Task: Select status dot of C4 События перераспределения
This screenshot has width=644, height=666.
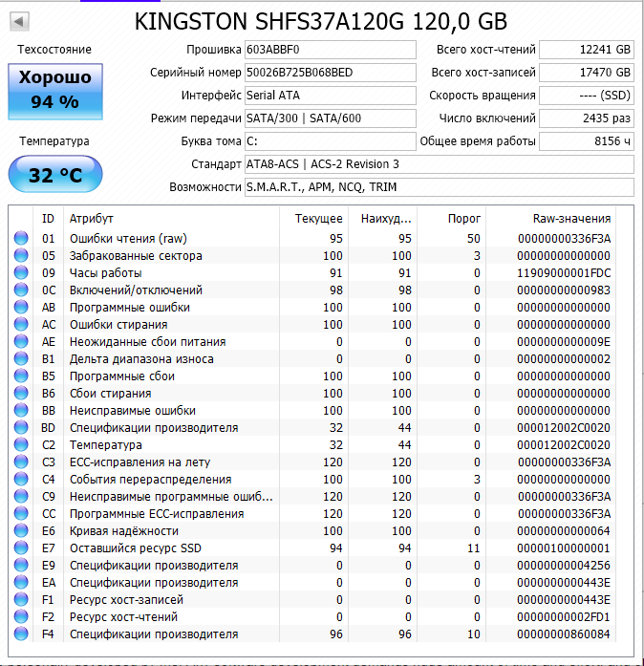Action: (x=21, y=479)
